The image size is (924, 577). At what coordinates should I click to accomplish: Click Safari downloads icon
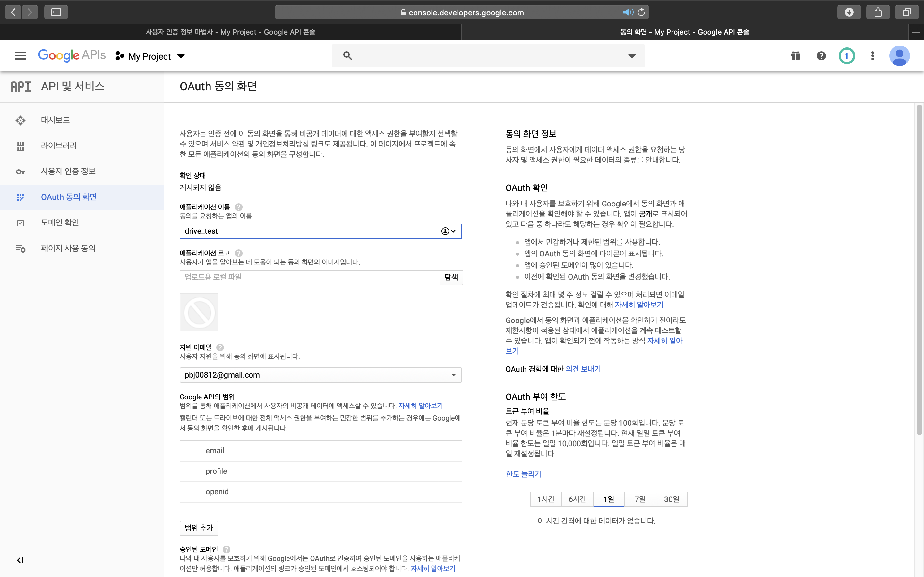849,12
